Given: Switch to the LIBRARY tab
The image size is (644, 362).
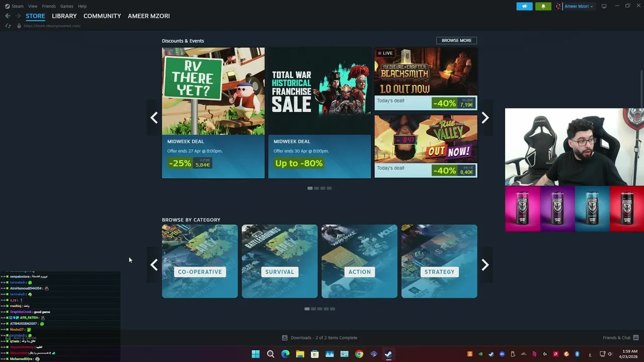Looking at the screenshot, I should click(x=64, y=16).
